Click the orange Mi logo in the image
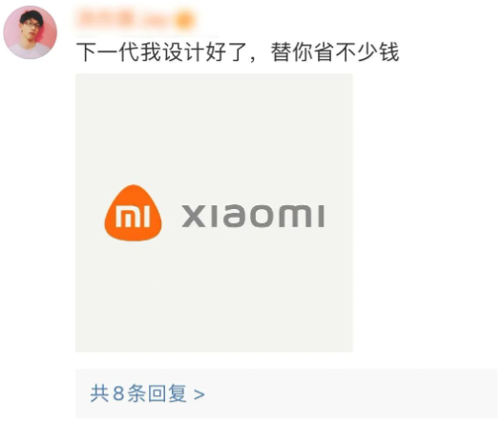Screen dimensions: 504x421 point(133,213)
